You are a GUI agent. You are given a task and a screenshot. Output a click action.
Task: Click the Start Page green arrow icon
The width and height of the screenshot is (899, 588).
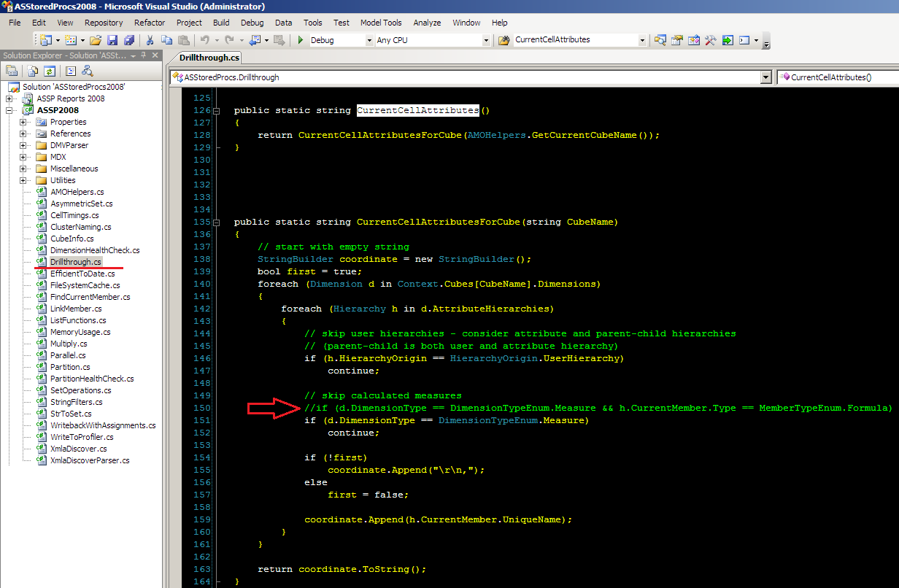pyautogui.click(x=728, y=40)
